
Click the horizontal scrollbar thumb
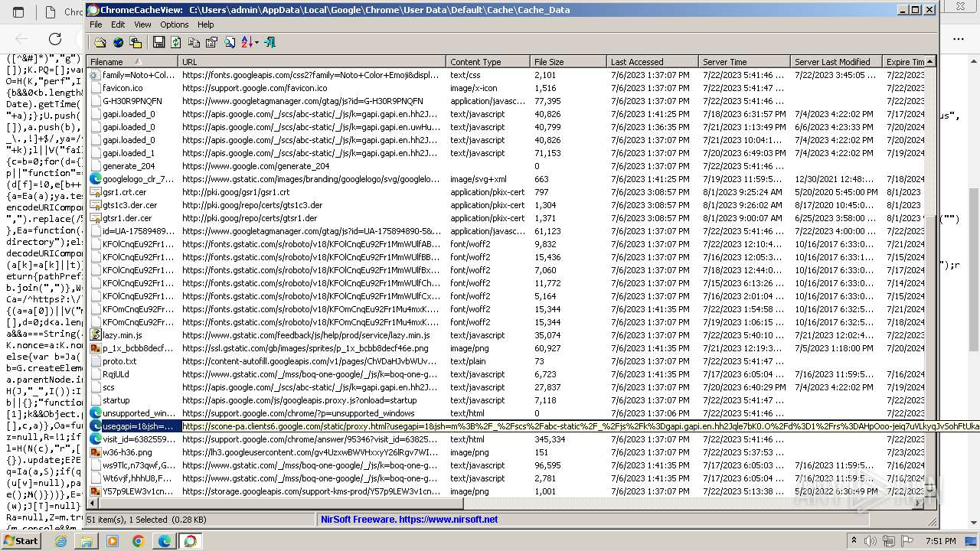click(282, 504)
